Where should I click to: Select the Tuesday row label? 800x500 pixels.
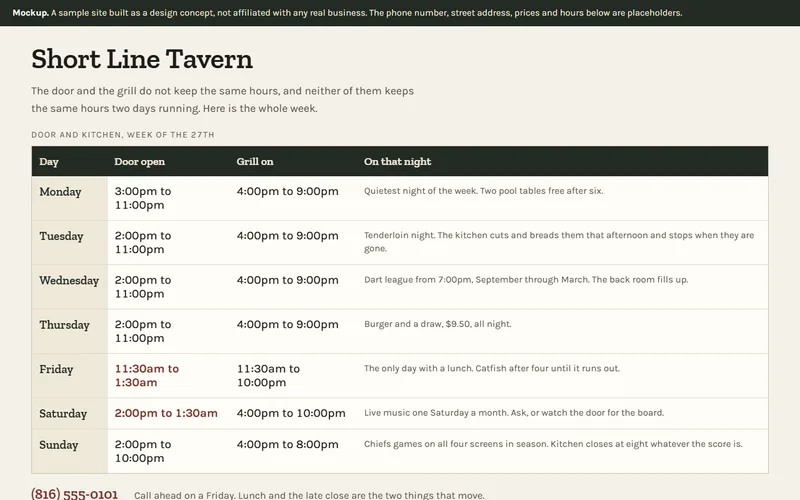pos(61,236)
